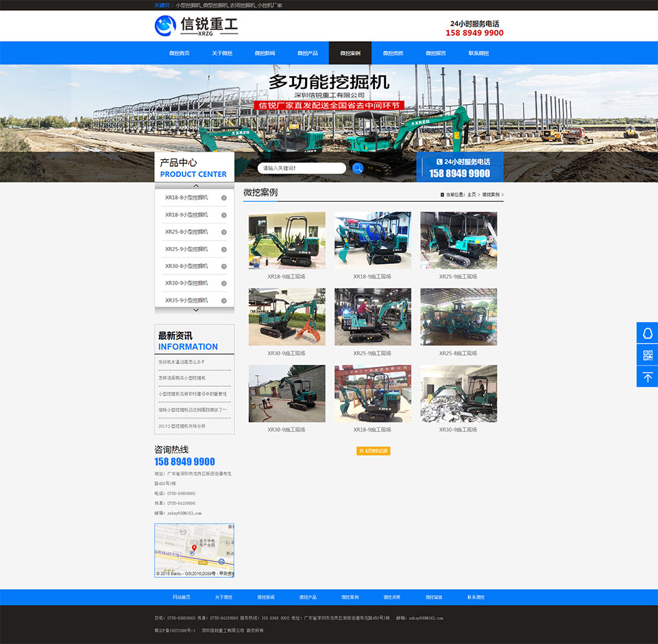Click 主页 in the breadcrumb

(x=472, y=195)
